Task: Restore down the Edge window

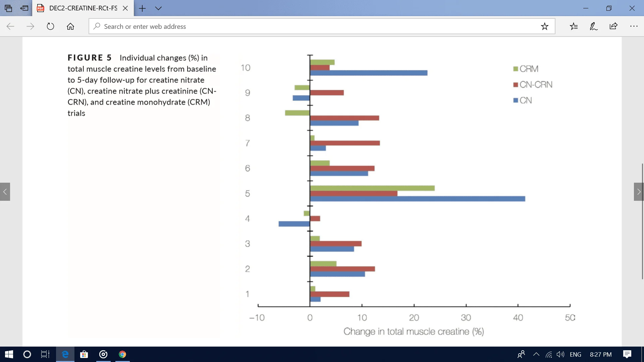Action: pyautogui.click(x=609, y=8)
